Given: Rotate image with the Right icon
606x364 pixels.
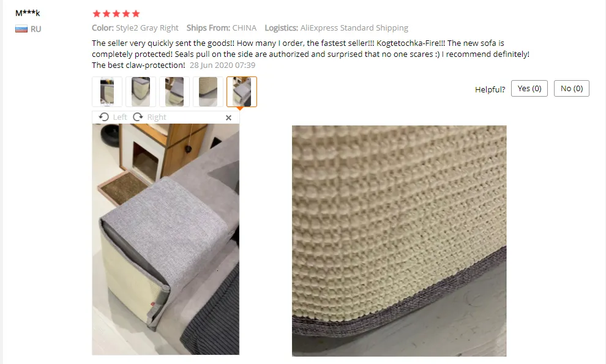Looking at the screenshot, I should click(138, 117).
